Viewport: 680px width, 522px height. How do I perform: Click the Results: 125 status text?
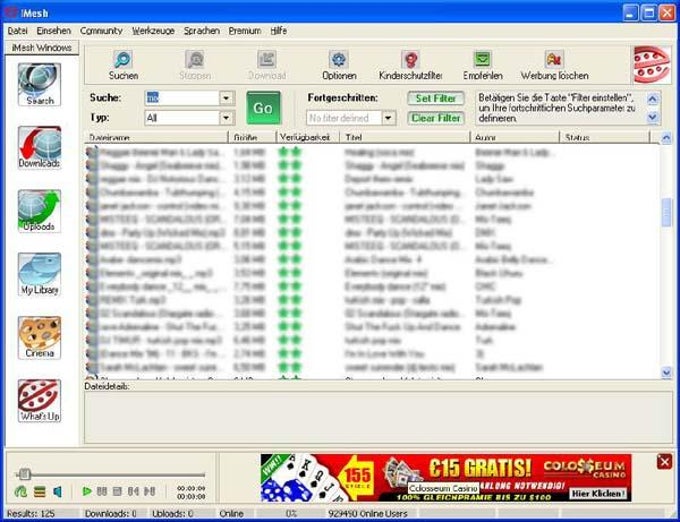[31, 514]
